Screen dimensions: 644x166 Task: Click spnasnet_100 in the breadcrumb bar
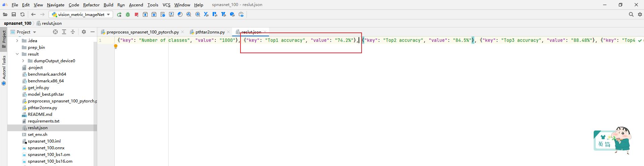click(17, 23)
